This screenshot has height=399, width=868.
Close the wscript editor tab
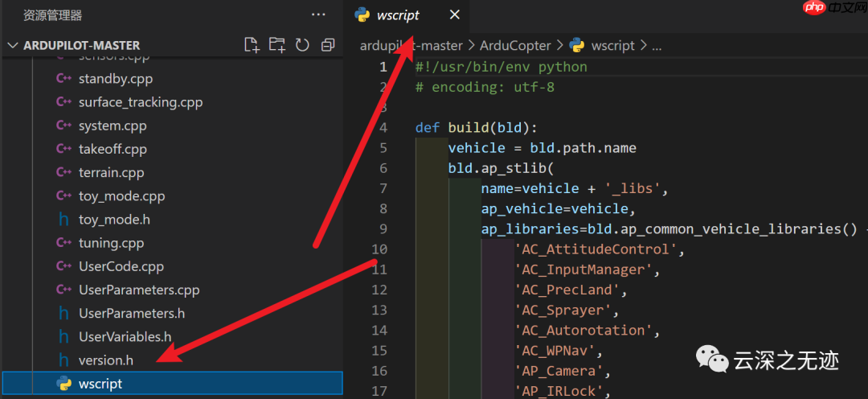point(455,15)
